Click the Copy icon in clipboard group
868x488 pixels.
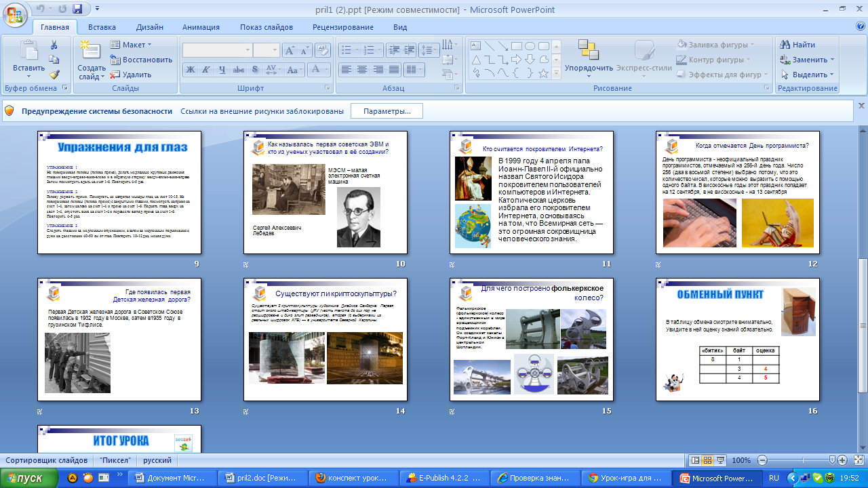coord(54,60)
